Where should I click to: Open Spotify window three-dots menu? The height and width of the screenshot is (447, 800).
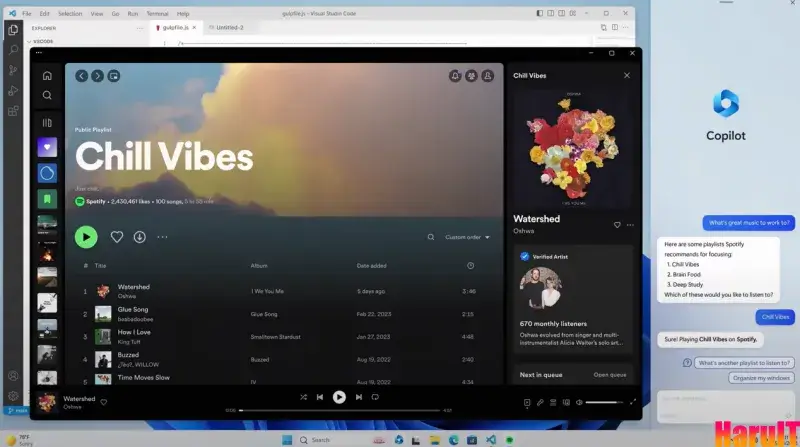[39, 53]
